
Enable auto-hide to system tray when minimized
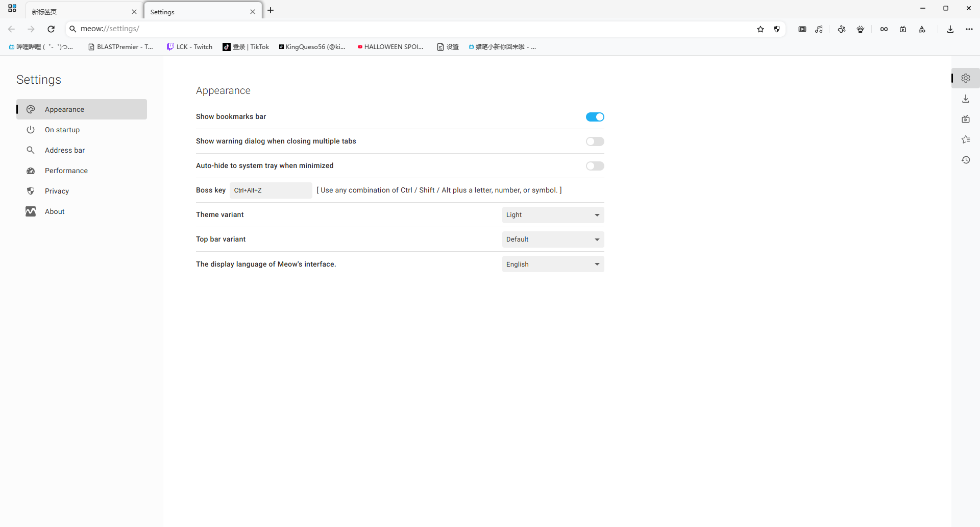pyautogui.click(x=595, y=165)
